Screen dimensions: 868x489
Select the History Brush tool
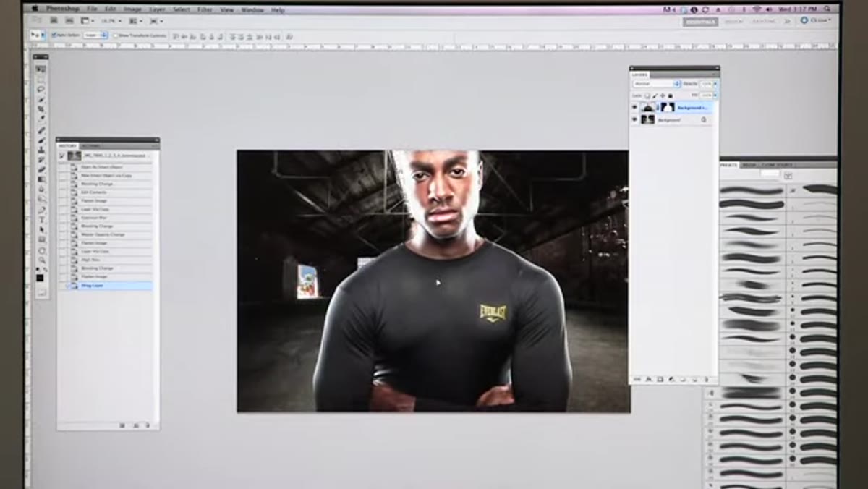coord(41,159)
